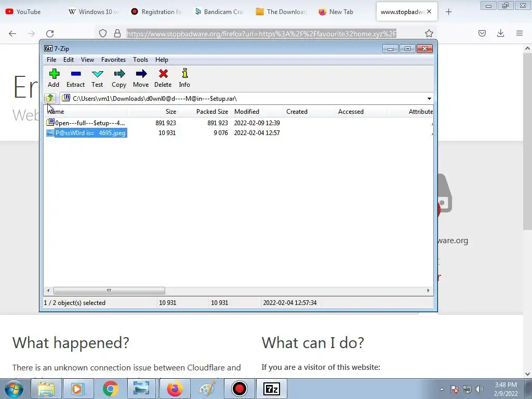Viewport: 532px width, 399px height.
Task: Click the volume speaker tray icon
Action: tap(480, 389)
